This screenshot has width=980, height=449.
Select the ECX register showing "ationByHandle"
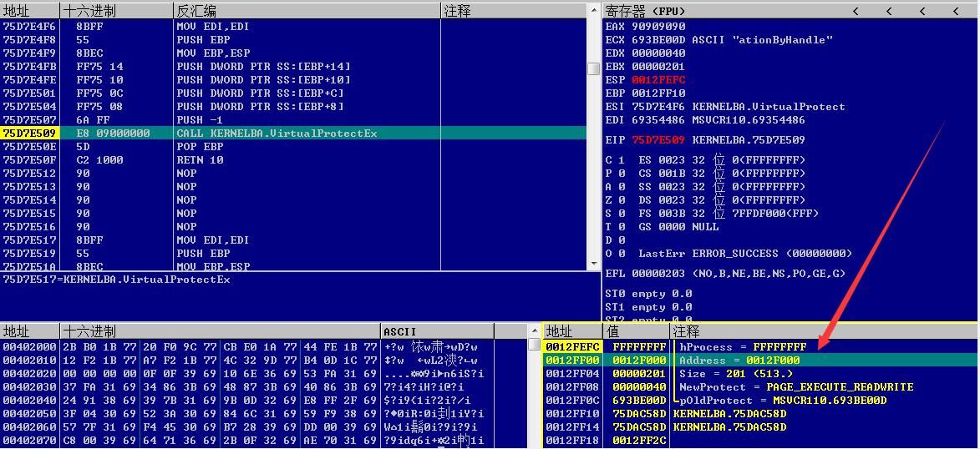click(x=719, y=39)
